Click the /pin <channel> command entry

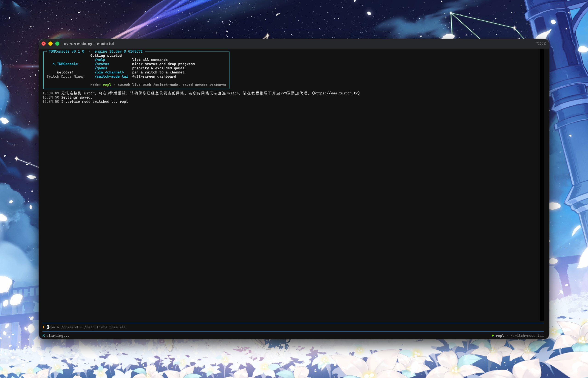pos(109,72)
